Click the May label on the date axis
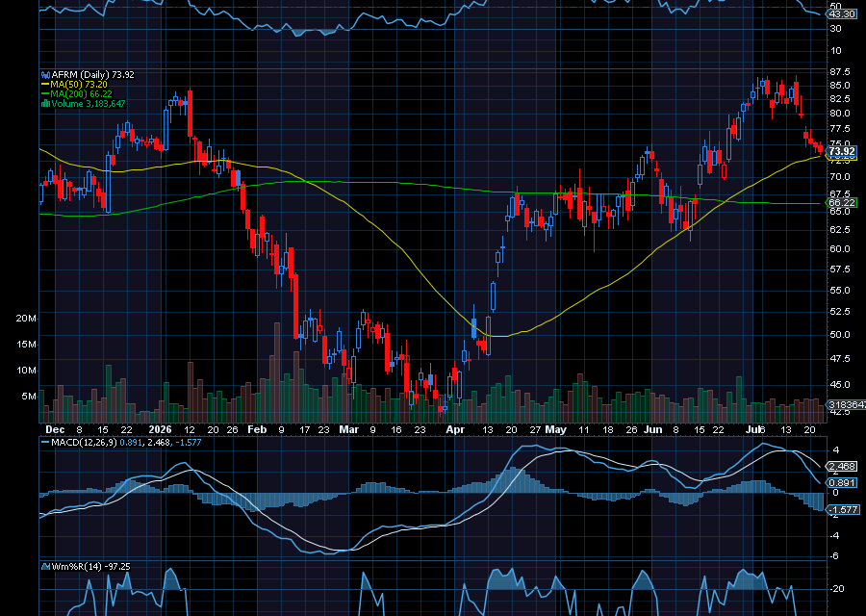Image resolution: width=866 pixels, height=616 pixels. pos(555,430)
